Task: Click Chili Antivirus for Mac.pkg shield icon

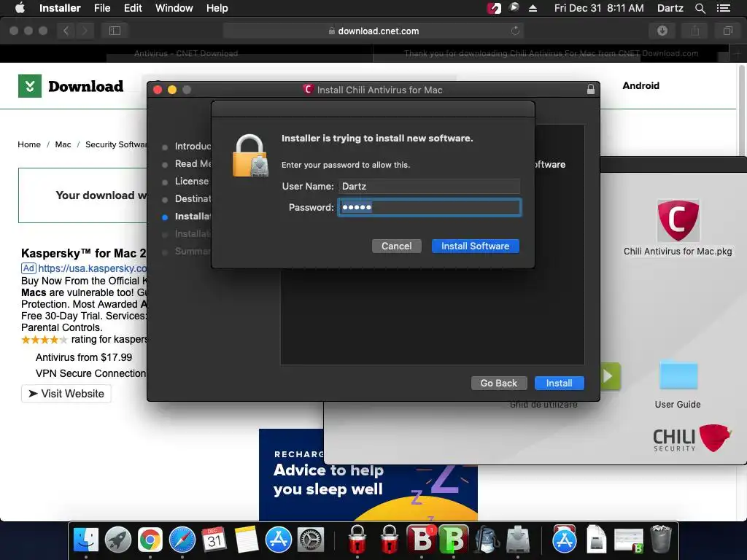Action: click(678, 220)
